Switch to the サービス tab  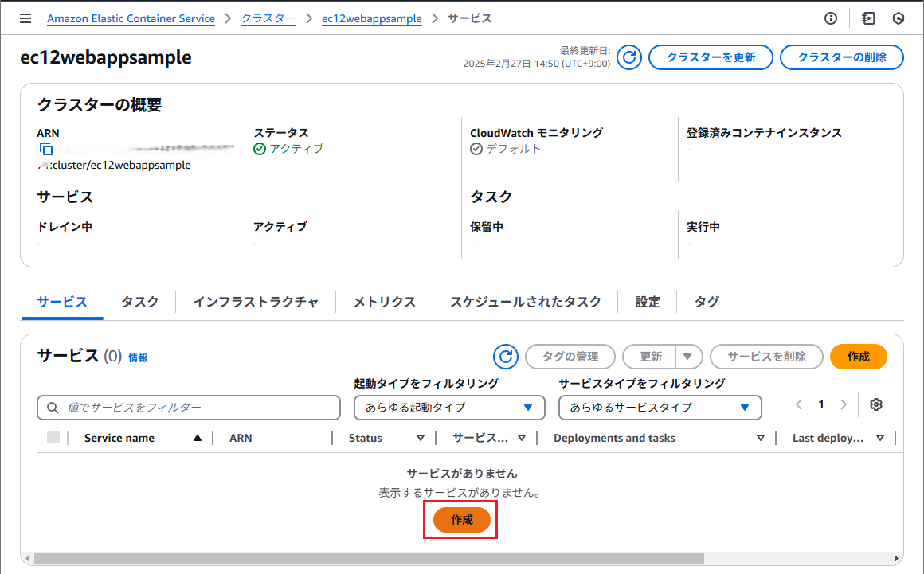point(62,302)
